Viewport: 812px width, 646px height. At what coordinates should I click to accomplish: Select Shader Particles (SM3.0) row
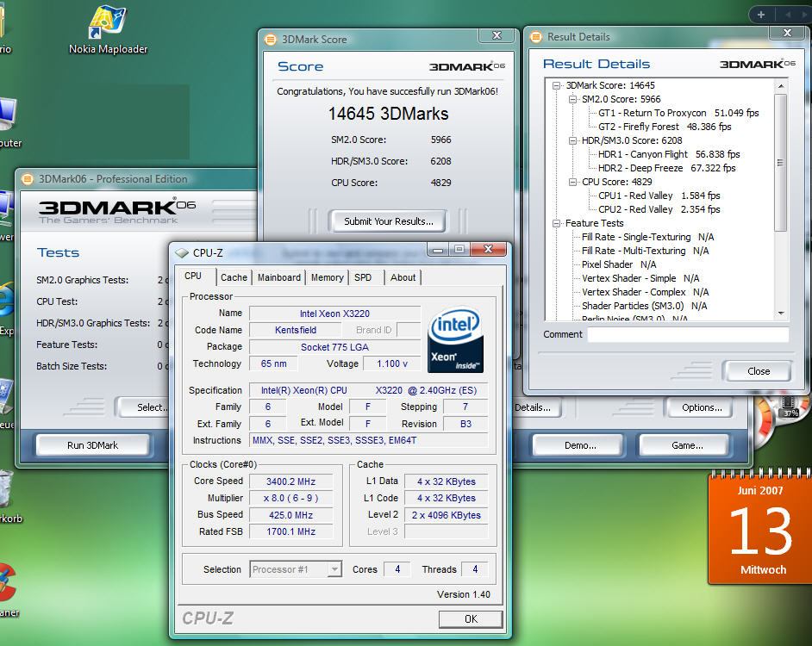click(644, 306)
